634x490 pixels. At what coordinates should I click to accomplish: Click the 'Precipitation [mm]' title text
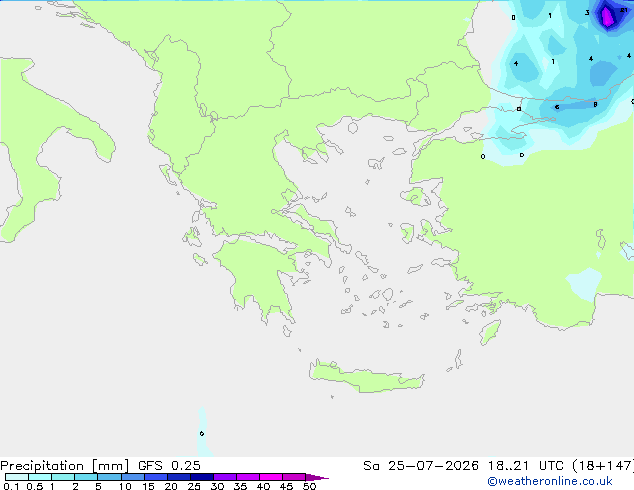click(x=64, y=466)
